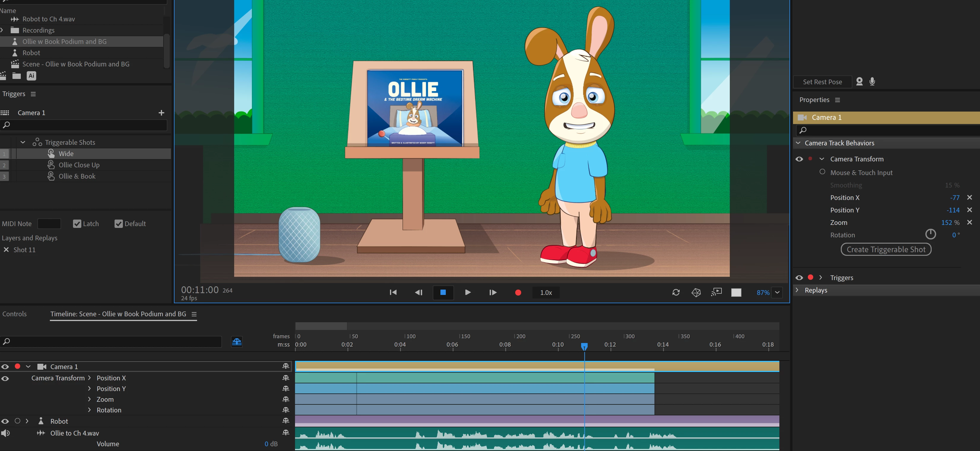This screenshot has width=980, height=451.
Task: Add new trigger with plus icon
Action: pyautogui.click(x=161, y=112)
